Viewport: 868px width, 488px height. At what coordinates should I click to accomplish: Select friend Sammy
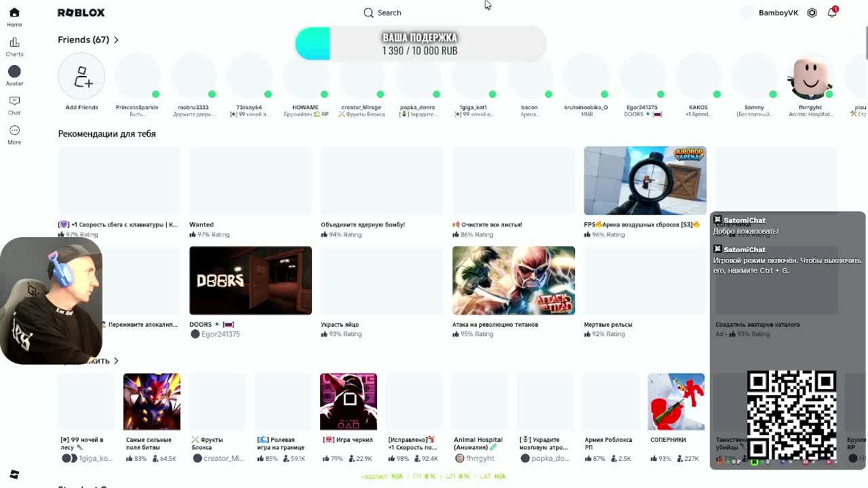pos(754,77)
